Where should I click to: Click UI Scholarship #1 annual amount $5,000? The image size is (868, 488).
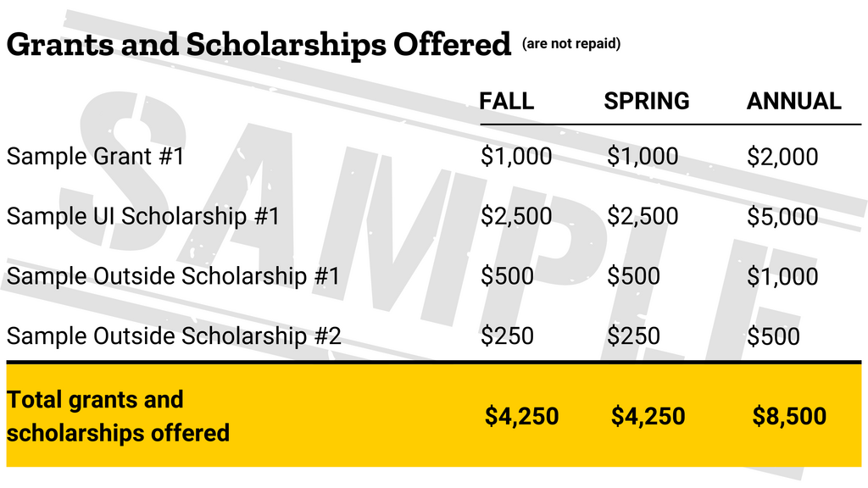[x=782, y=217]
